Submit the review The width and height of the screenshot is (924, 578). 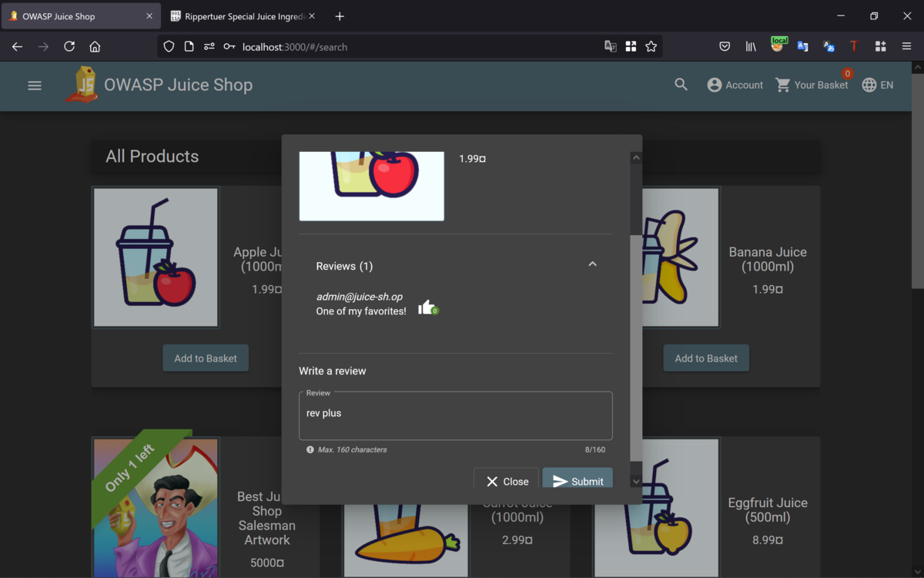point(577,478)
